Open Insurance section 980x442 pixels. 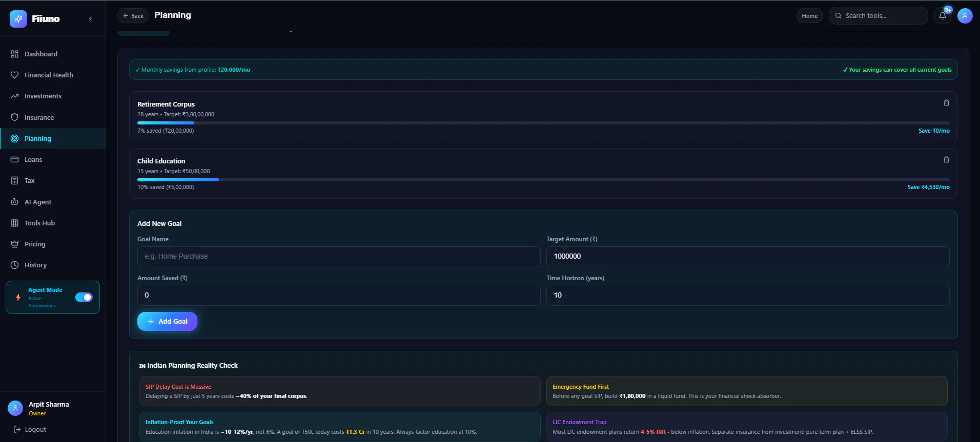(x=53, y=117)
